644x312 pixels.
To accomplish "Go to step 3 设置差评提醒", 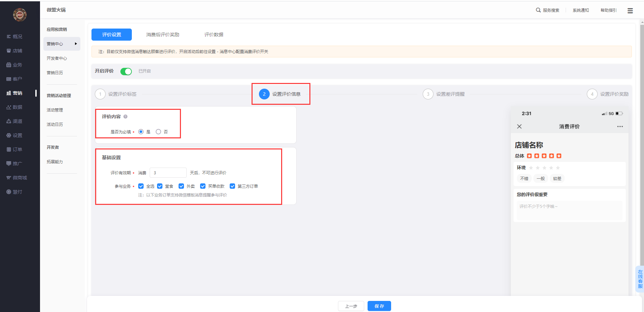I will [444, 94].
